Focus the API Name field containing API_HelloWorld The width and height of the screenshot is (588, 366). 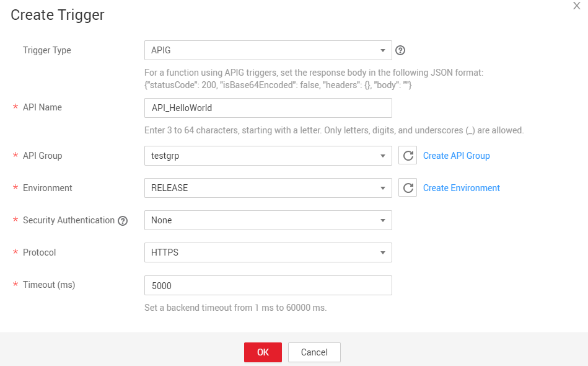click(x=268, y=108)
